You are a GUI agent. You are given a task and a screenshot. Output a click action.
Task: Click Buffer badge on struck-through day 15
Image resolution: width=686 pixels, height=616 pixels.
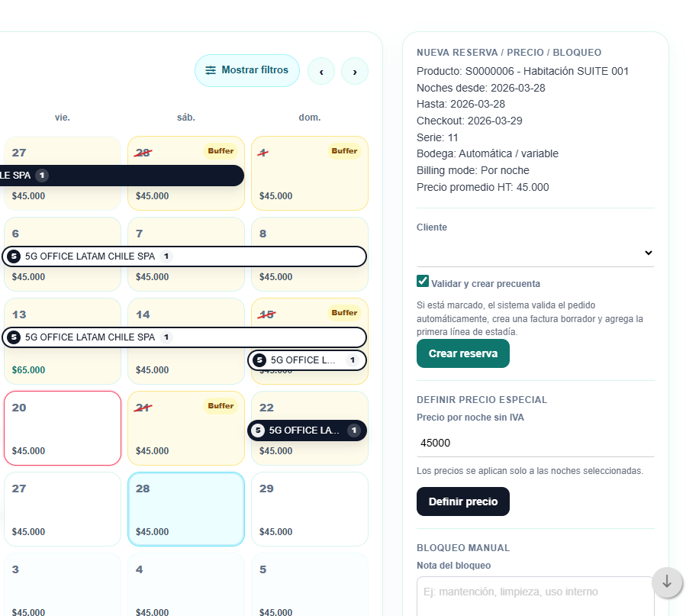(344, 313)
